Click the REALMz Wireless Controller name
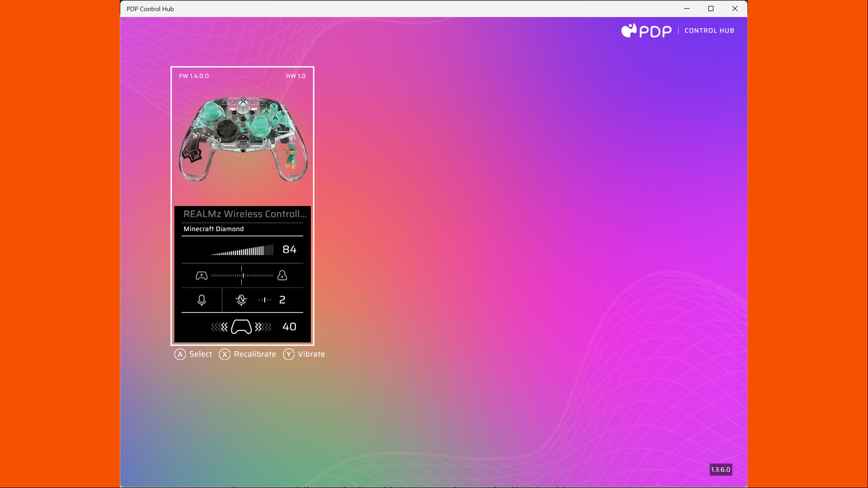868x488 pixels. click(x=245, y=214)
